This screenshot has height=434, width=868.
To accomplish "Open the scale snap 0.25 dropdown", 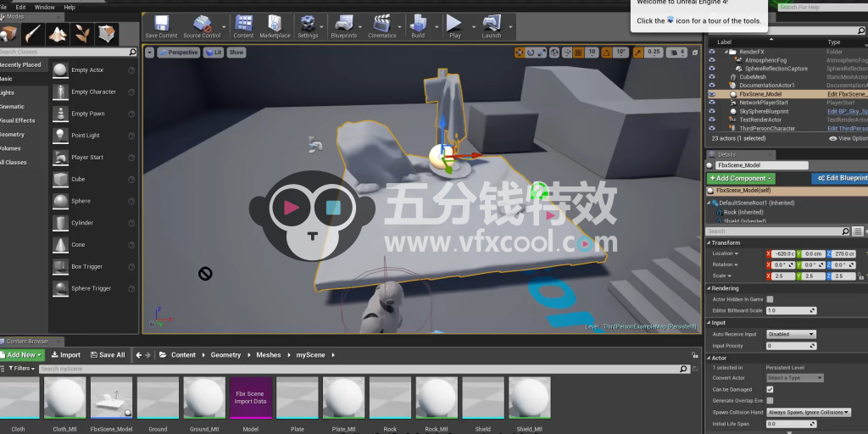I will coord(654,52).
